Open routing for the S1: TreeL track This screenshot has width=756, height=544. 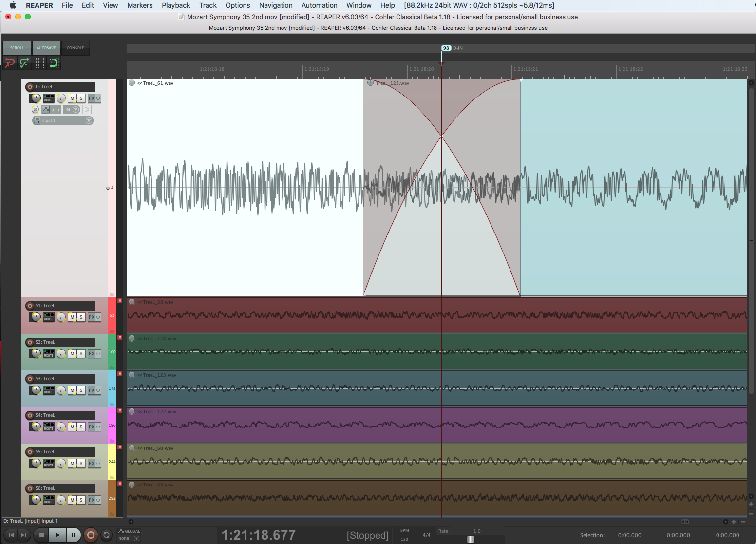pyautogui.click(x=49, y=317)
